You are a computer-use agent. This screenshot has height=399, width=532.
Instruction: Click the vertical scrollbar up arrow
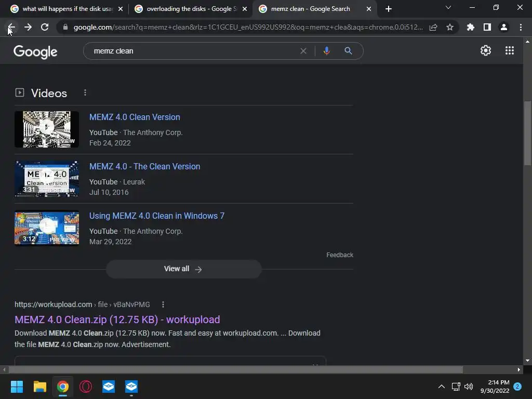pyautogui.click(x=527, y=42)
